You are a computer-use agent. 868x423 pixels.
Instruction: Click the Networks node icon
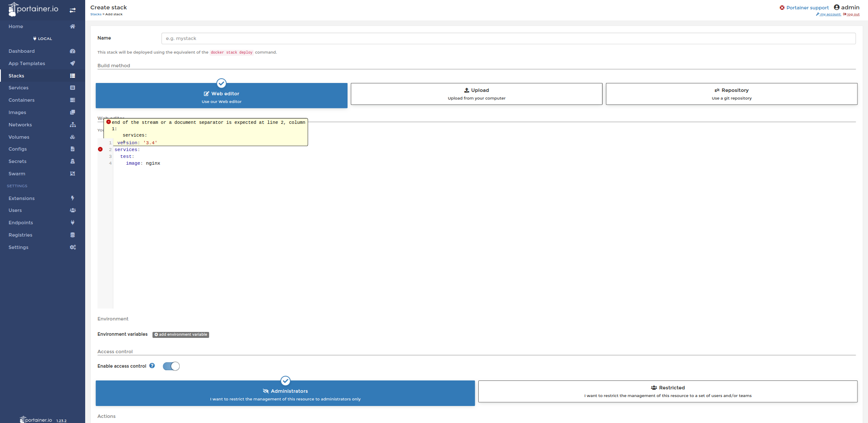[72, 125]
